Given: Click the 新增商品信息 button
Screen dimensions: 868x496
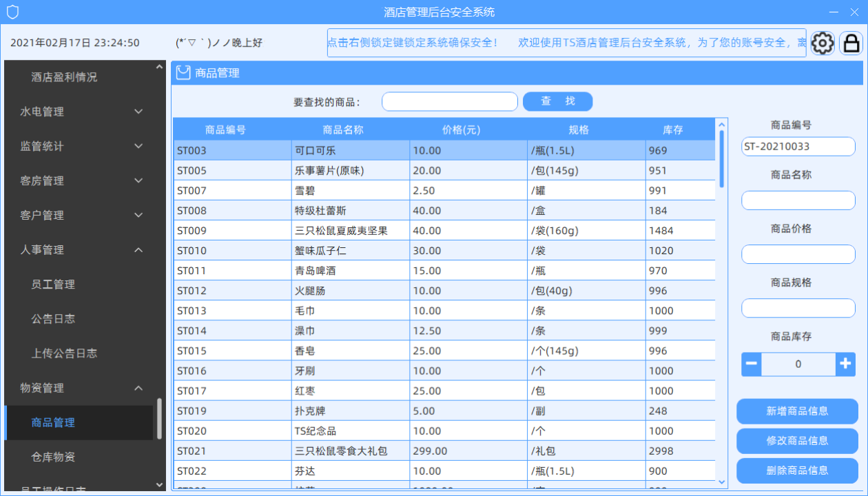Looking at the screenshot, I should [x=797, y=411].
